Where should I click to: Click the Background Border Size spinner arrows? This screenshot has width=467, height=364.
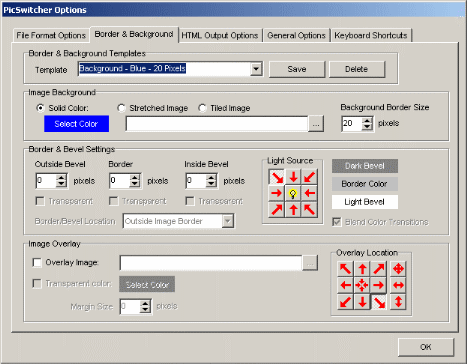(367, 124)
